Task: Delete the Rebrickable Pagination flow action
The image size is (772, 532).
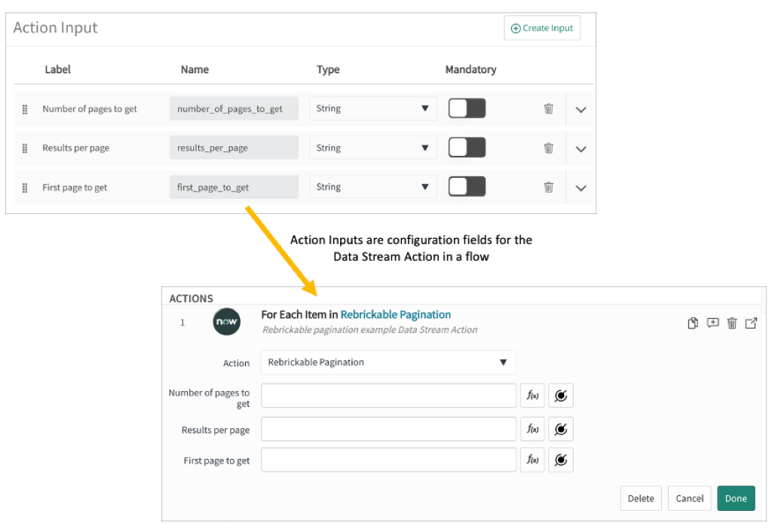Action: point(732,323)
